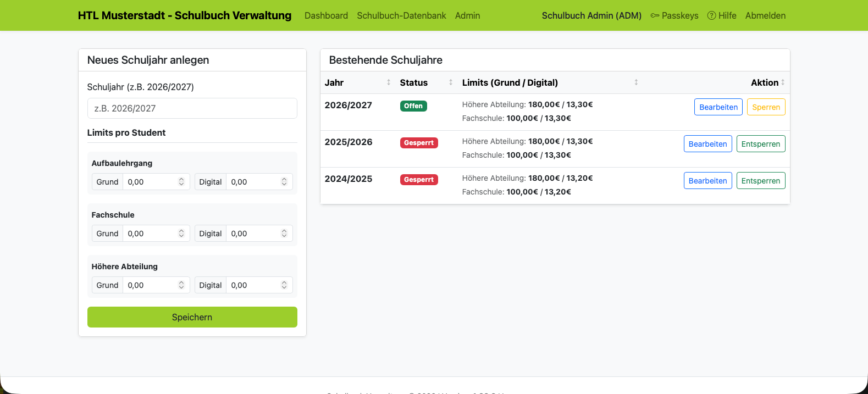This screenshot has height=394, width=868.
Task: Go to Schulbuch-Datenbank in navbar
Action: click(x=401, y=15)
